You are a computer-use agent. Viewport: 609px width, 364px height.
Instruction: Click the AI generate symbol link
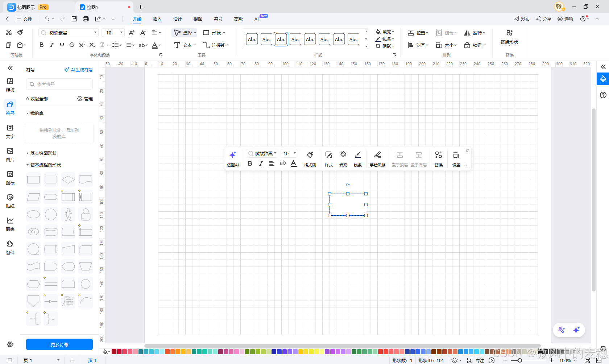point(78,70)
